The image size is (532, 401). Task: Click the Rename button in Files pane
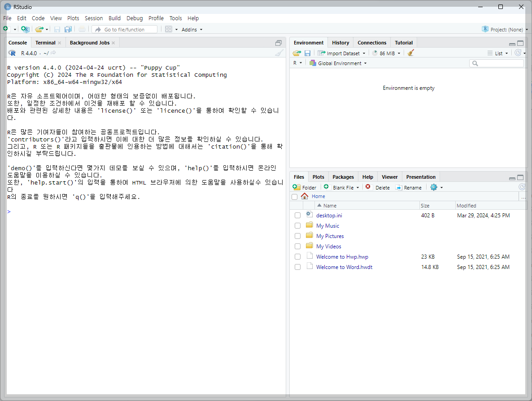409,187
